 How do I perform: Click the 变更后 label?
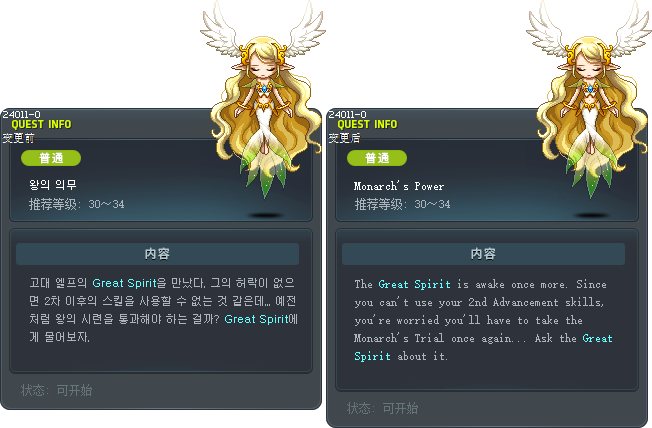click(344, 138)
